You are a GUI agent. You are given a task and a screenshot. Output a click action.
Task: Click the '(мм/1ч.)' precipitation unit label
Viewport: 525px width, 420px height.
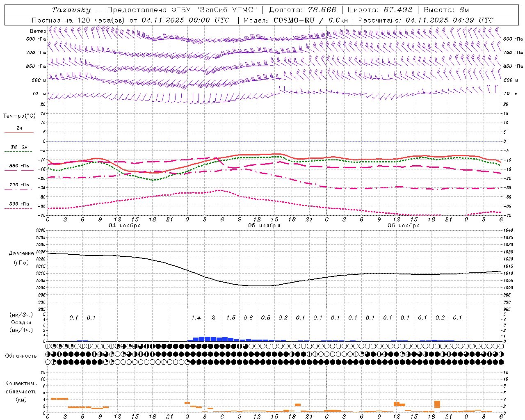click(x=21, y=330)
